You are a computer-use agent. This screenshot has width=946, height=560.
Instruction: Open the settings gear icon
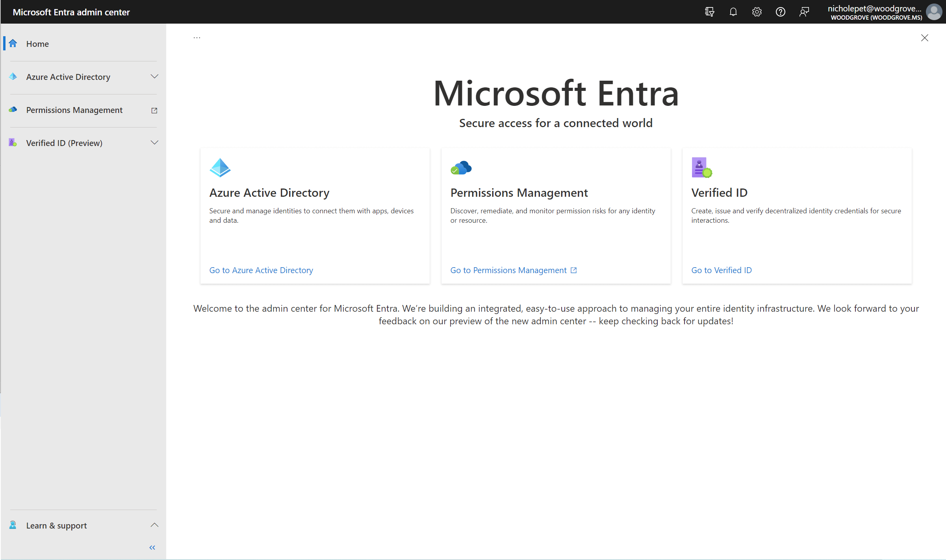(757, 12)
